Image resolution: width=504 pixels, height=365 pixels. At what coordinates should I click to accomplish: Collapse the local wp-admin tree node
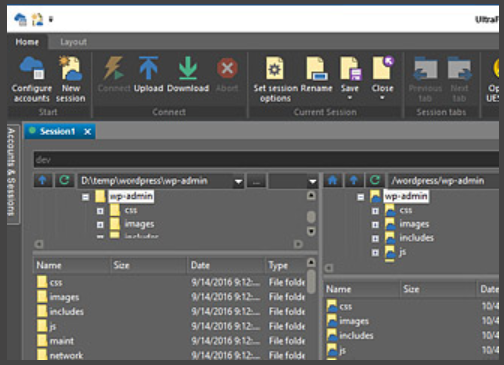coord(86,197)
